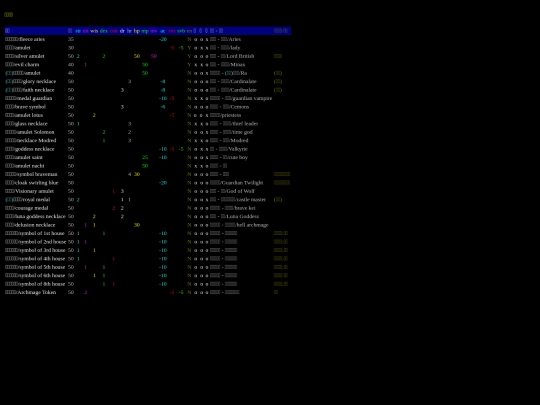Select the "symbol of 1st house" row
This screenshot has height=405, width=540.
148,233
